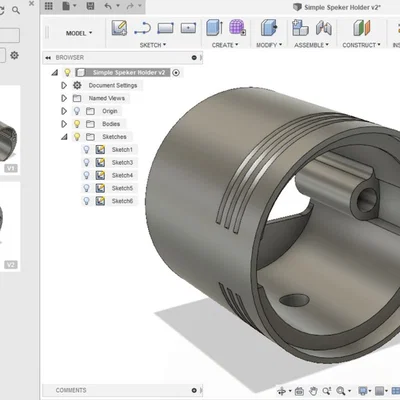
Task: Start the Create Sketch tool
Action: click(119, 28)
